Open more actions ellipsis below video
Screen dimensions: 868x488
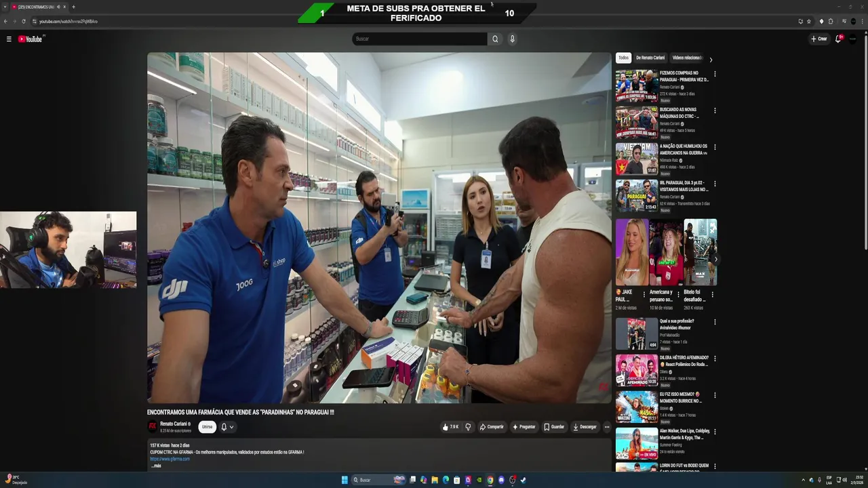(607, 427)
